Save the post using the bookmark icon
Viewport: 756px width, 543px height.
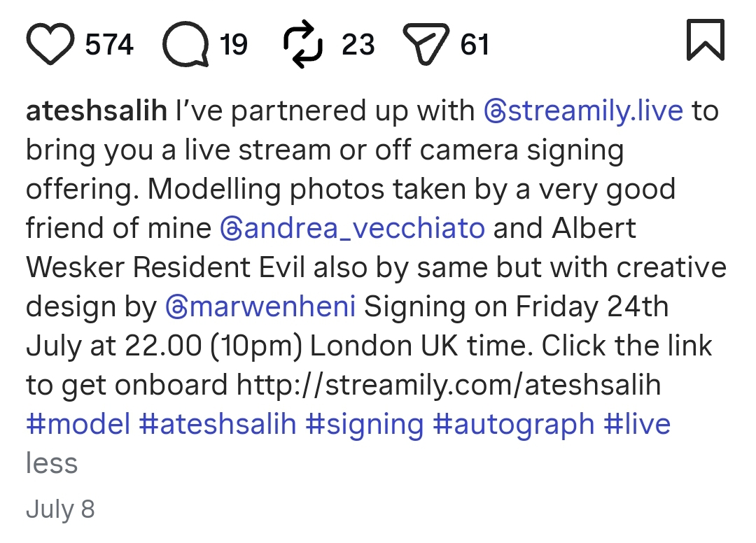pyautogui.click(x=706, y=40)
